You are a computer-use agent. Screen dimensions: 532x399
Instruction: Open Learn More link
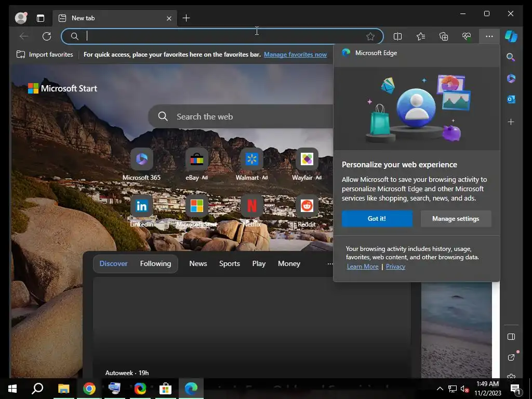pyautogui.click(x=363, y=267)
